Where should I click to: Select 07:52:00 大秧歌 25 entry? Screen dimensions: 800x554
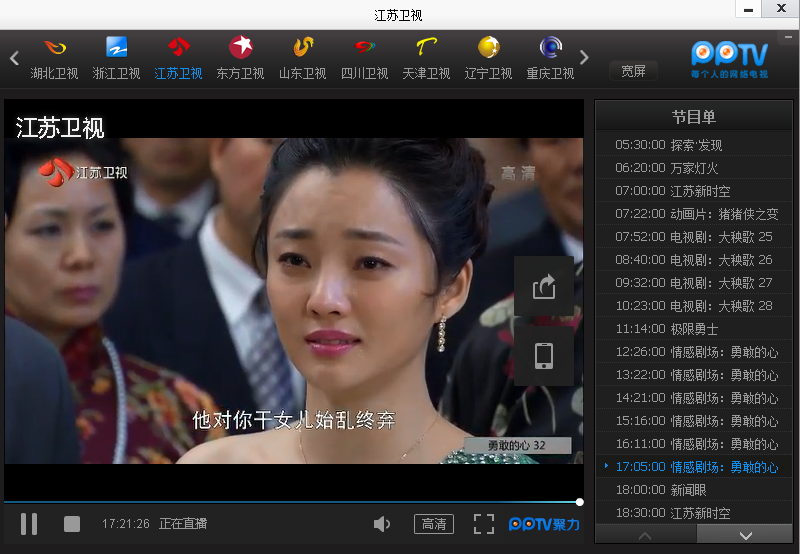(x=694, y=237)
